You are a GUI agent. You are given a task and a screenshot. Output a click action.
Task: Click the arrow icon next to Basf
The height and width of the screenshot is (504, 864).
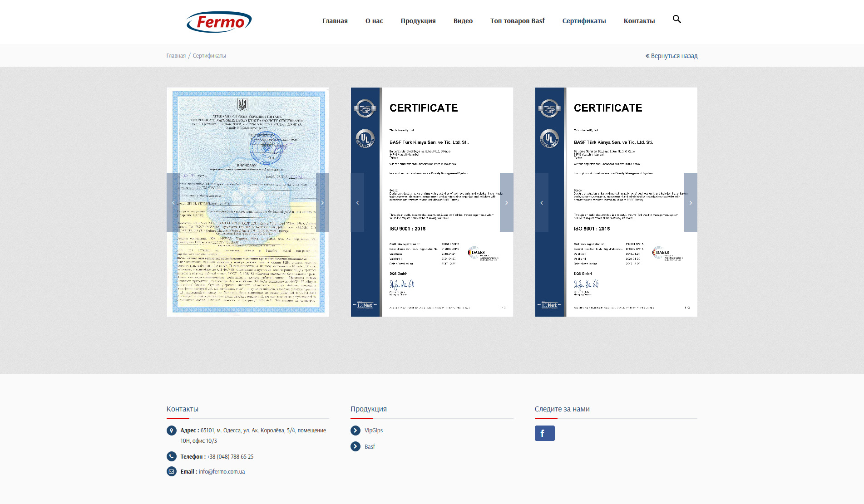pyautogui.click(x=355, y=446)
